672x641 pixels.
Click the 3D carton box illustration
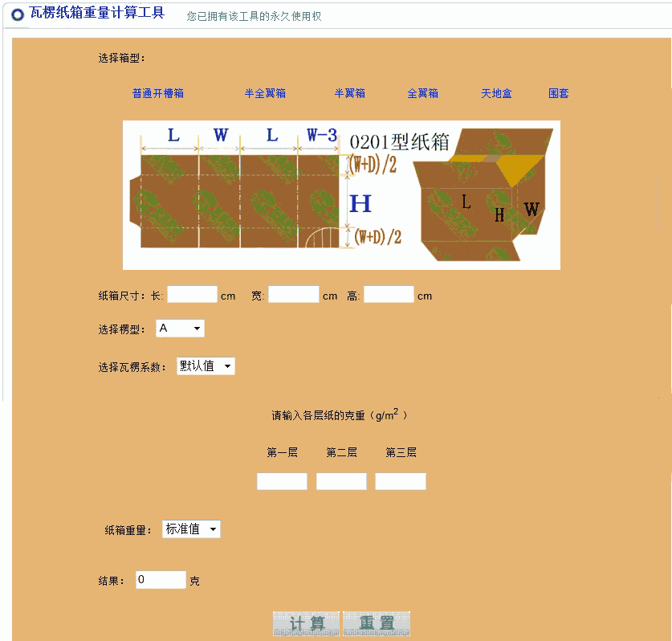coord(482,197)
